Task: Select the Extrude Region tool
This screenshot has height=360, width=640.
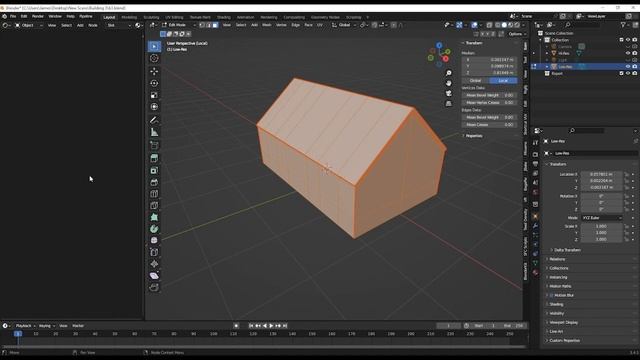Action: tap(154, 158)
